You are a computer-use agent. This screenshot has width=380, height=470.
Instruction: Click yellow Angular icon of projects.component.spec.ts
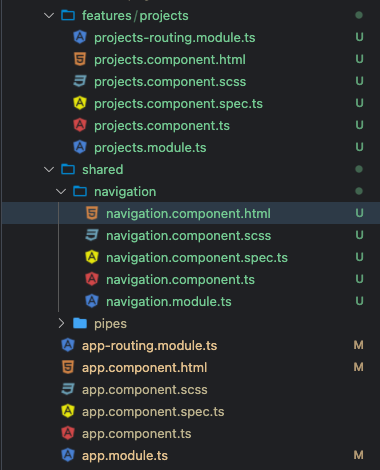(80, 103)
